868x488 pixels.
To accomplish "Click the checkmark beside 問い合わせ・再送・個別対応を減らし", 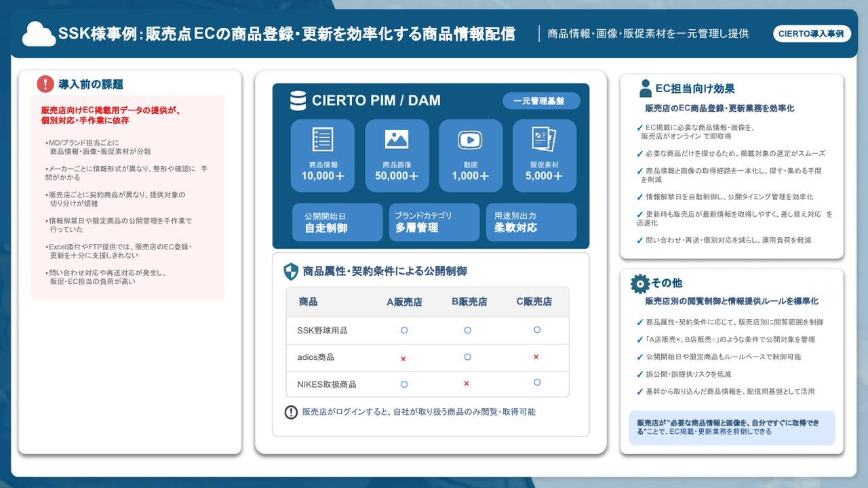I will pos(640,241).
